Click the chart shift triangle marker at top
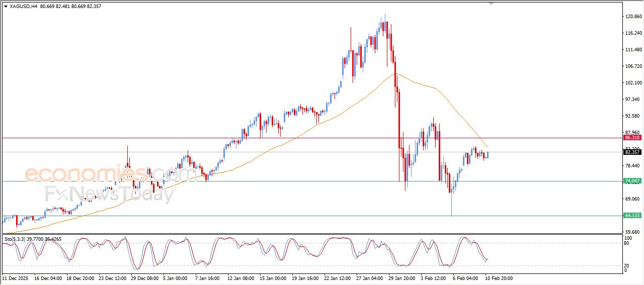 click(x=492, y=4)
